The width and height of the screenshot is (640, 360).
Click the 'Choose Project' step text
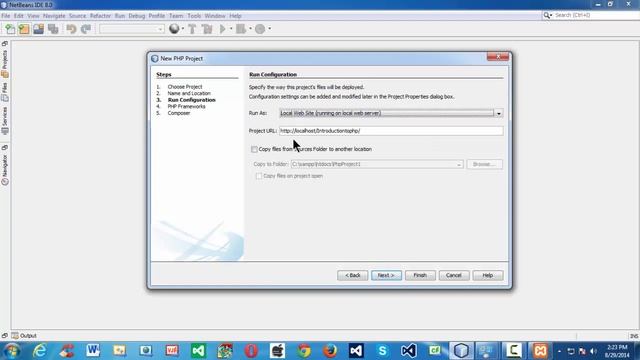tap(185, 87)
